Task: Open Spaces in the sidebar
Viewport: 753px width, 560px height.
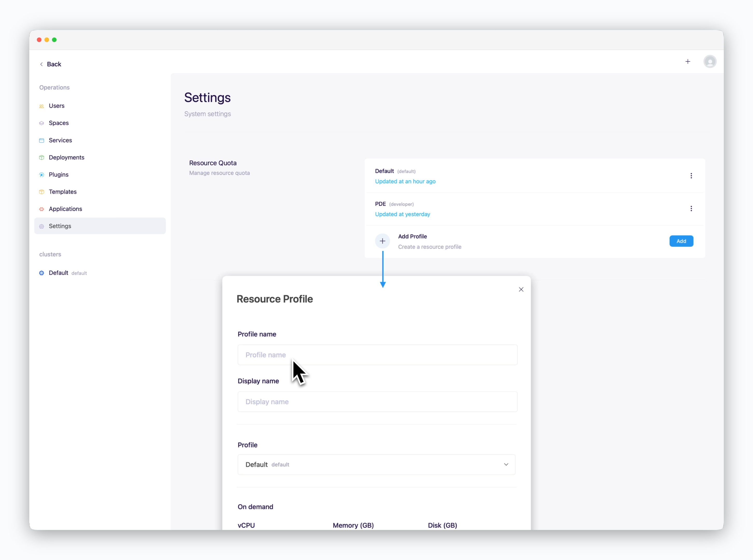Action: [100, 123]
